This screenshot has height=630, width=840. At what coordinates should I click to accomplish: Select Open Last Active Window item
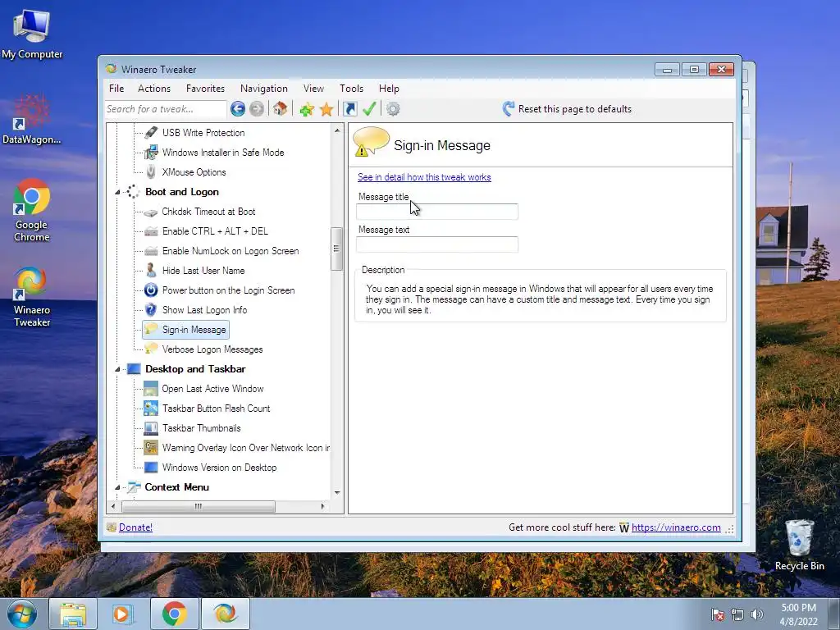212,389
